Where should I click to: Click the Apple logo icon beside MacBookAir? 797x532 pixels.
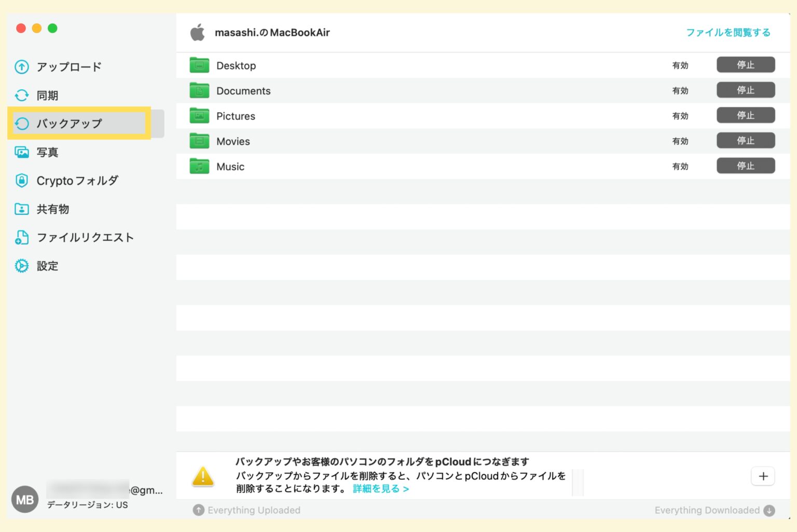pos(198,32)
